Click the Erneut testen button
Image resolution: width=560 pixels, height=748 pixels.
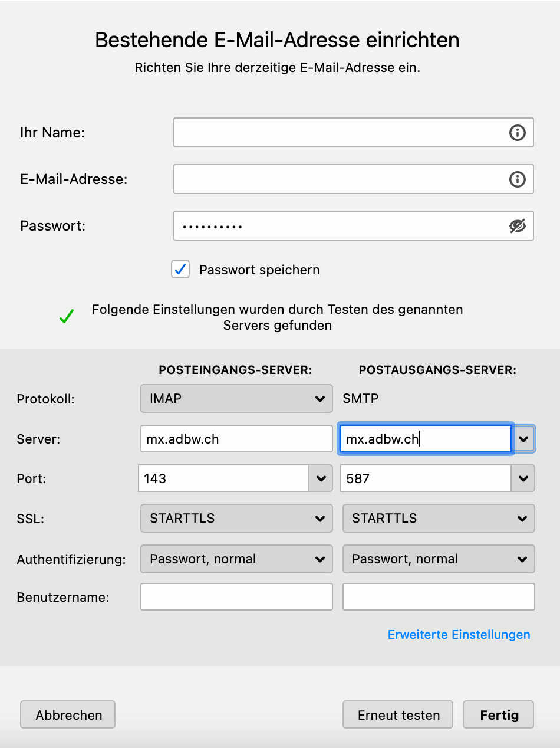pos(398,715)
